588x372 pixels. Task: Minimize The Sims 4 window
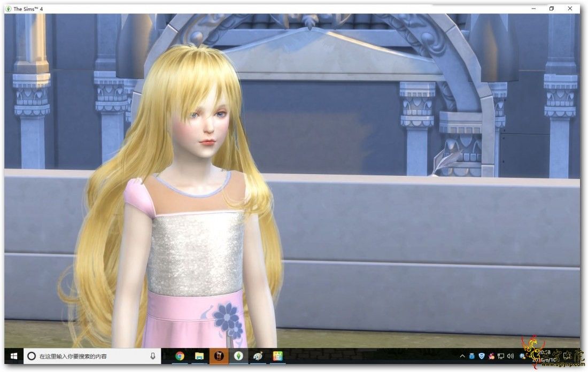(x=533, y=8)
